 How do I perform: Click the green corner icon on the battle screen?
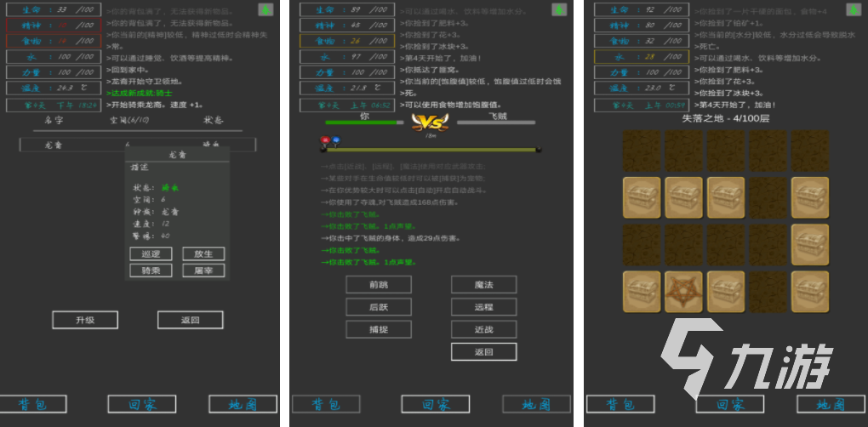[x=559, y=10]
